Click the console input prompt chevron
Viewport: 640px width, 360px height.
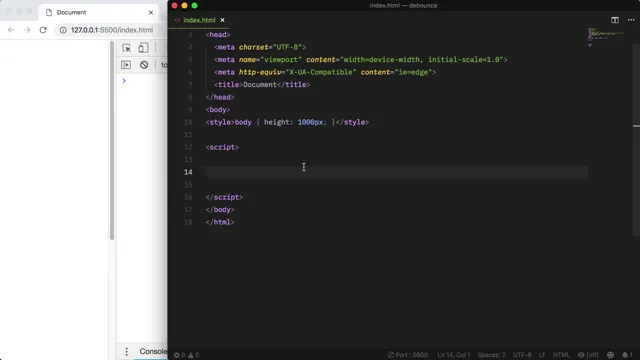(x=124, y=81)
